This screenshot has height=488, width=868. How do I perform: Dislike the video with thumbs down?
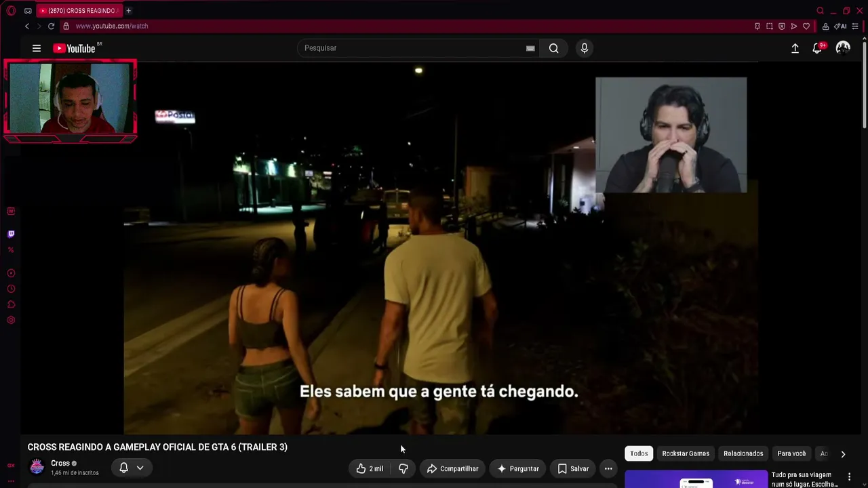point(403,468)
